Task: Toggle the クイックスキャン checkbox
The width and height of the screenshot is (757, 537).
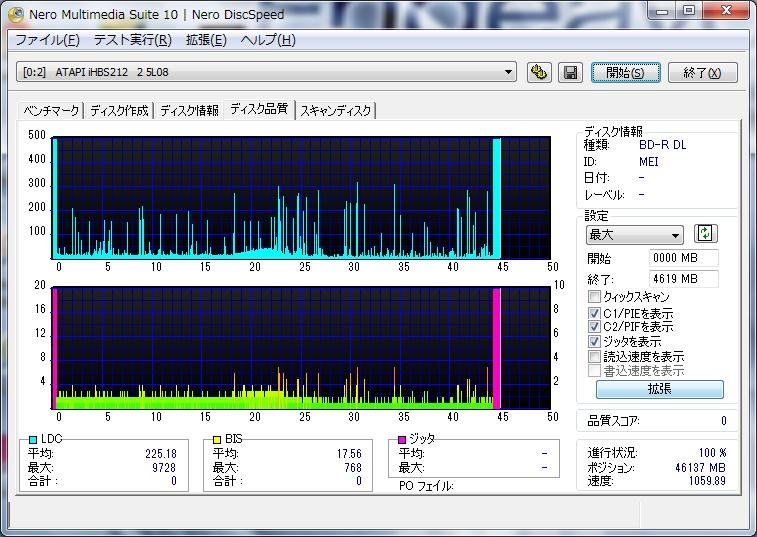Action: click(594, 296)
